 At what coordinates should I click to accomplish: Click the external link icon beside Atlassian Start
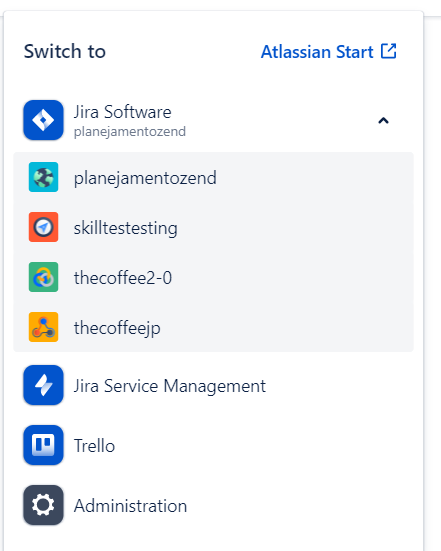(x=389, y=51)
